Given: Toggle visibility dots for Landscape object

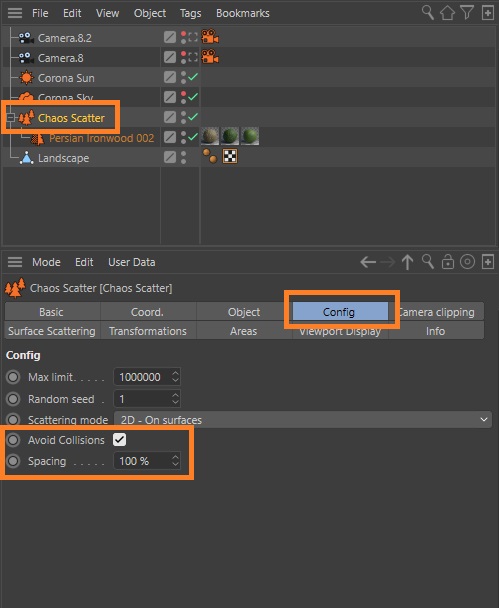Looking at the screenshot, I should [x=183, y=157].
